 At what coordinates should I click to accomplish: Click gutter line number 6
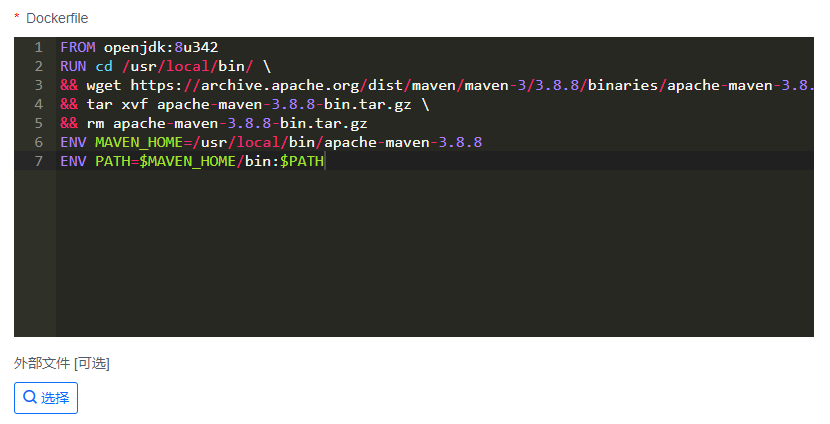click(x=39, y=142)
